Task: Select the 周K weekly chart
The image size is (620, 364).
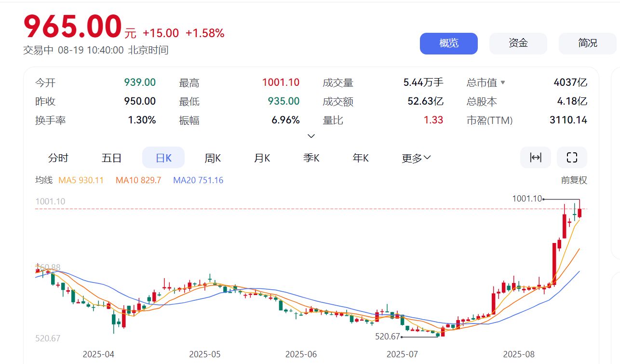Action: pyautogui.click(x=212, y=158)
